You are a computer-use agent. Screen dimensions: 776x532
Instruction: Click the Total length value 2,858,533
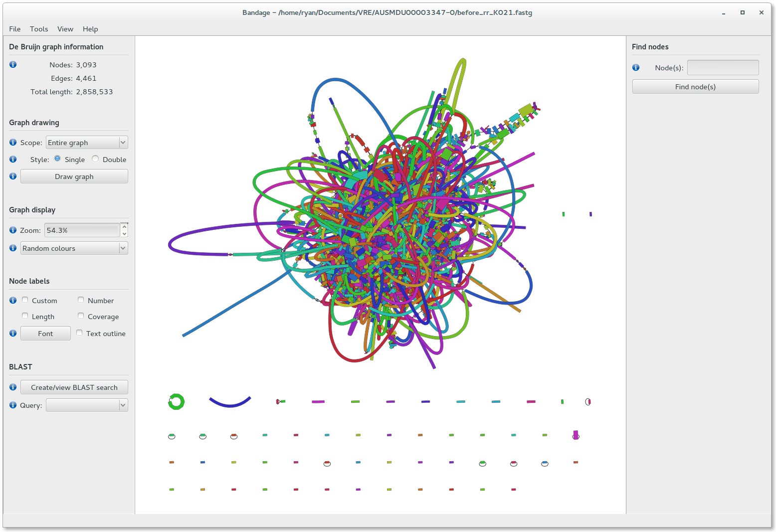click(x=95, y=92)
